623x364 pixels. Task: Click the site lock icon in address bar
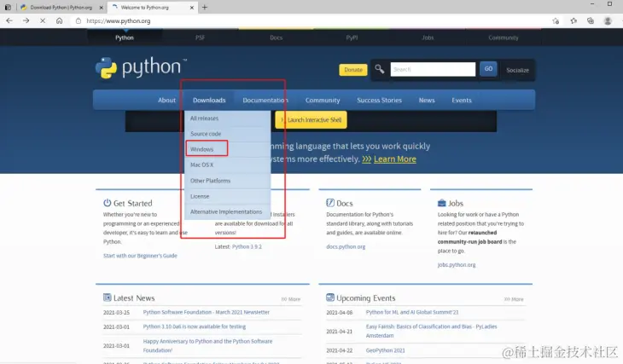pyautogui.click(x=79, y=20)
